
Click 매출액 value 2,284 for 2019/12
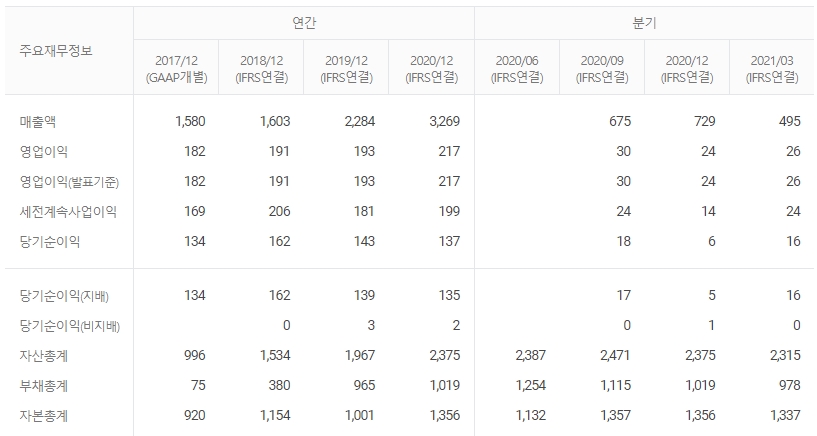coord(360,121)
